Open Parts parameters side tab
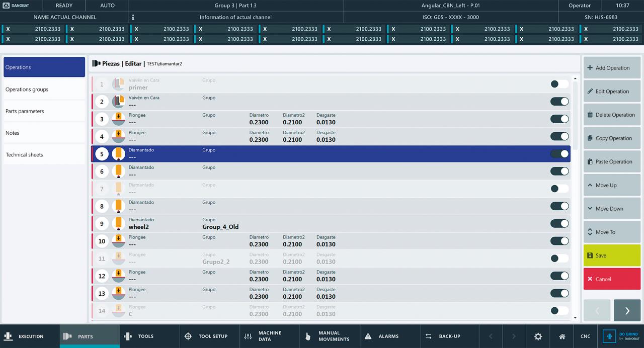The image size is (644, 348). [44, 111]
